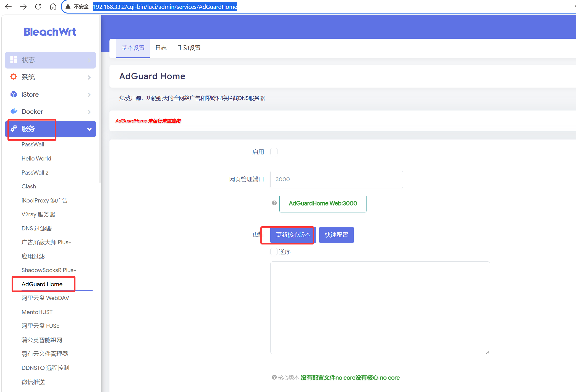Viewport: 576px width, 392px height.
Task: Collapse the 服务 menu chevron
Action: (89, 129)
